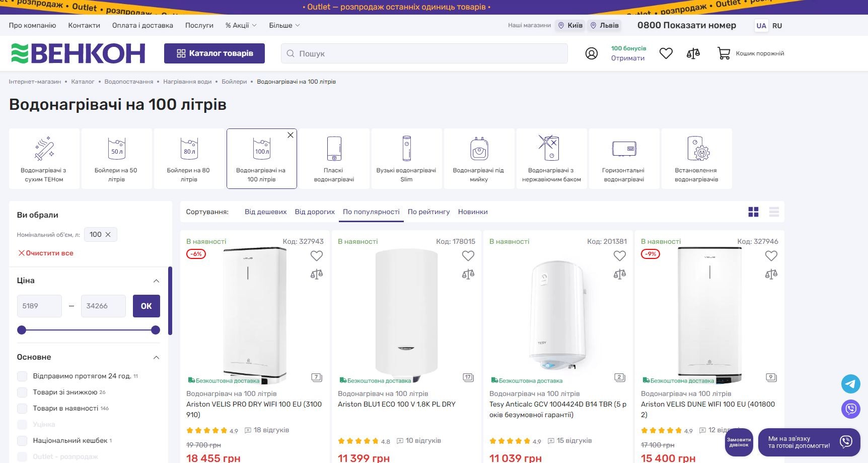The width and height of the screenshot is (868, 463).
Task: Click the Venkon logo
Action: point(78,53)
